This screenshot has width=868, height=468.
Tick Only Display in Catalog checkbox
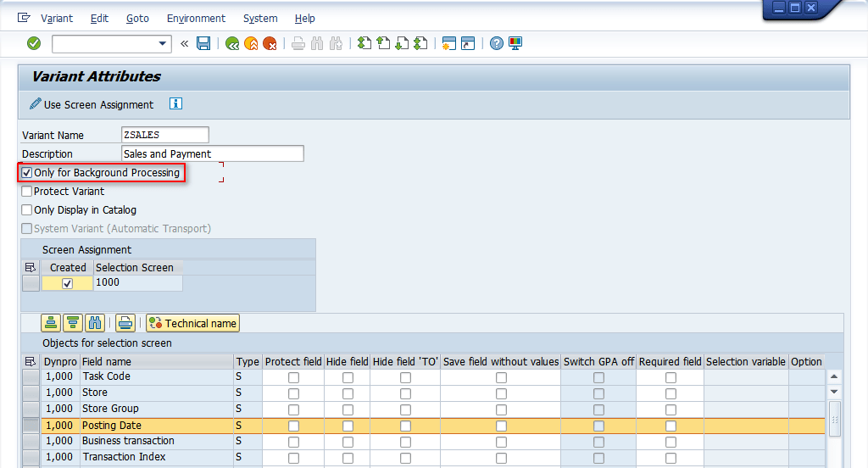[27, 210]
